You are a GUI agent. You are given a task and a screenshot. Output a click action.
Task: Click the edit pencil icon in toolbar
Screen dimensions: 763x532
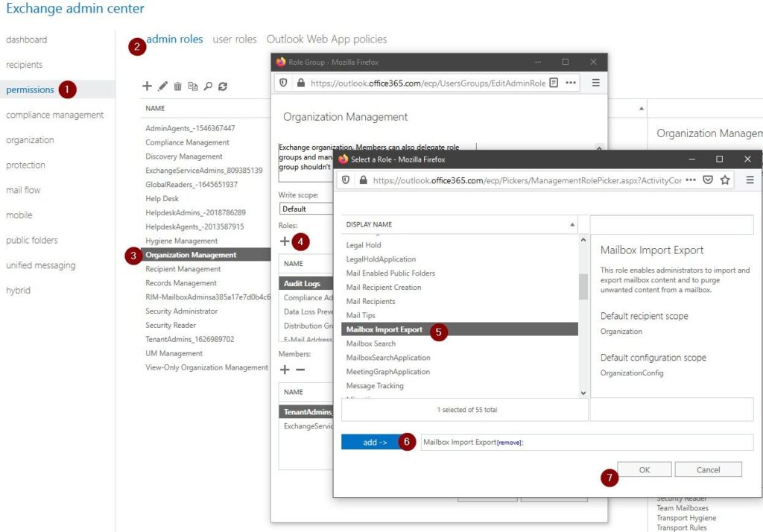(x=162, y=86)
